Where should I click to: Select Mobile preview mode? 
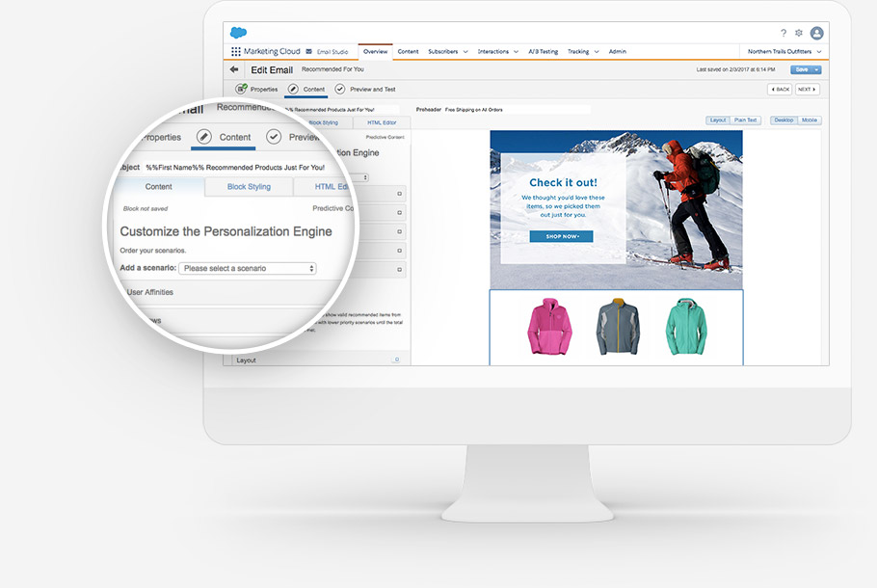809,120
